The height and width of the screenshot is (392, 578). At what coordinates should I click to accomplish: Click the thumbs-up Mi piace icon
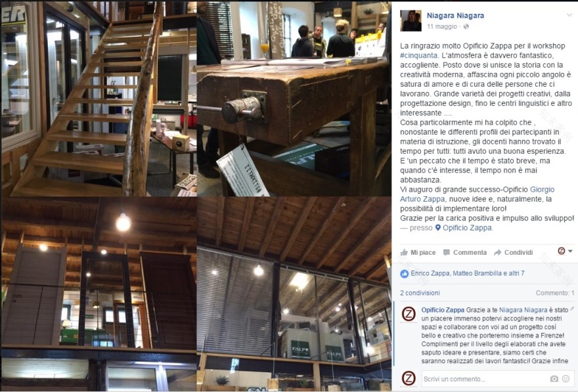404,252
